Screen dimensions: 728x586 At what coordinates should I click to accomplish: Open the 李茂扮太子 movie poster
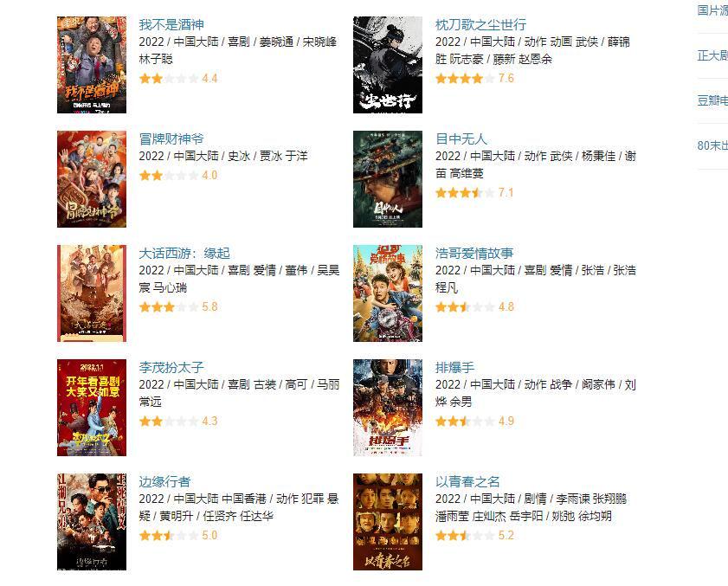(x=92, y=407)
